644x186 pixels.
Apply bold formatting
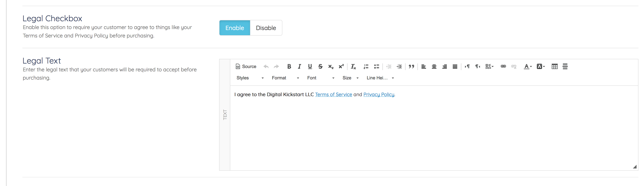click(x=289, y=66)
